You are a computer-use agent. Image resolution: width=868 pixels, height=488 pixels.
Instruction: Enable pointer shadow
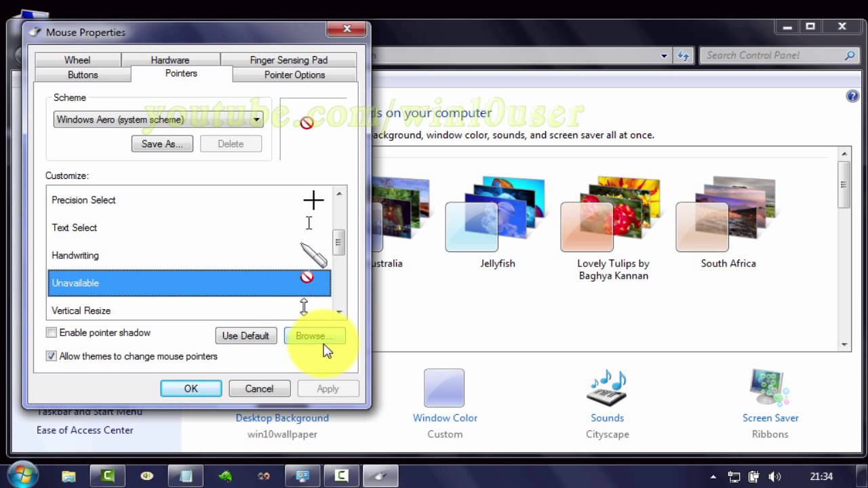pyautogui.click(x=51, y=333)
